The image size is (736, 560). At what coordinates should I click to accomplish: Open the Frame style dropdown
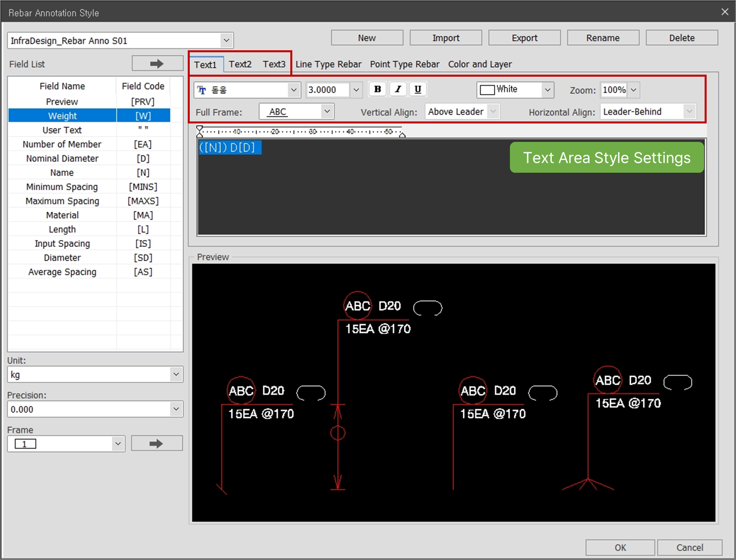click(x=118, y=444)
